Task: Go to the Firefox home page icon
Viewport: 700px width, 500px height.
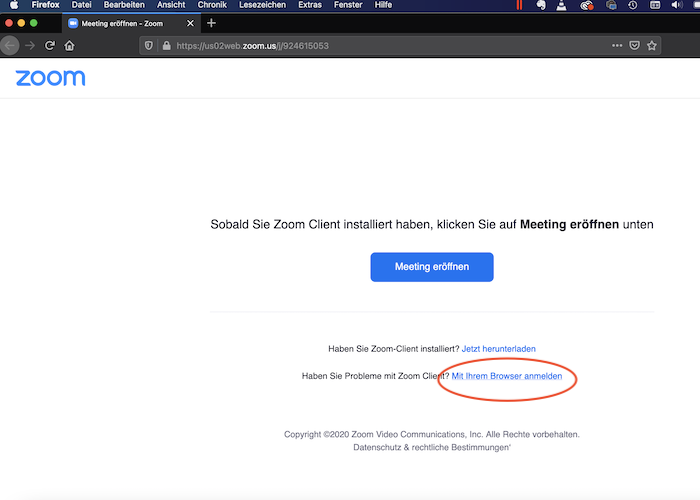Action: click(x=69, y=45)
